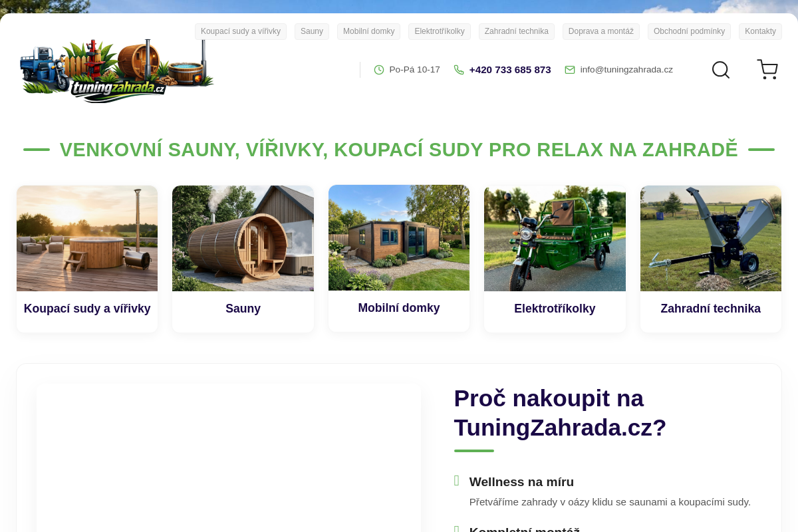Click the Zahradní technika card title
Image resolution: width=798 pixels, height=532 pixels.
pyautogui.click(x=711, y=309)
